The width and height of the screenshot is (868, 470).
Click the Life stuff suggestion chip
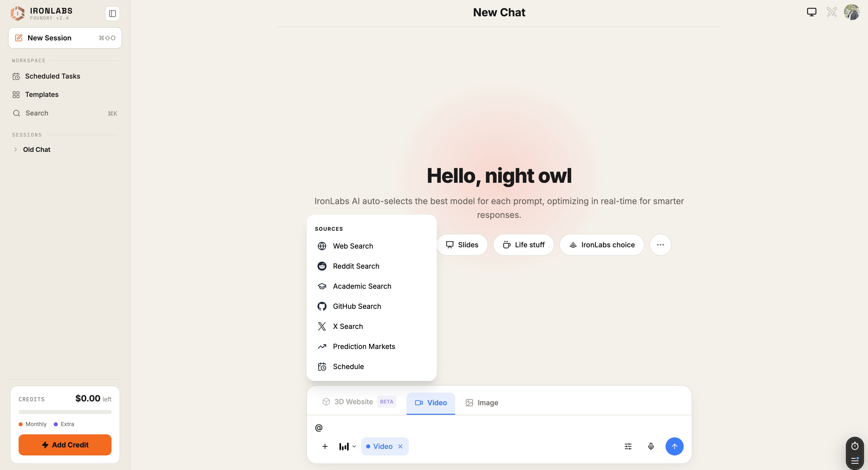523,245
